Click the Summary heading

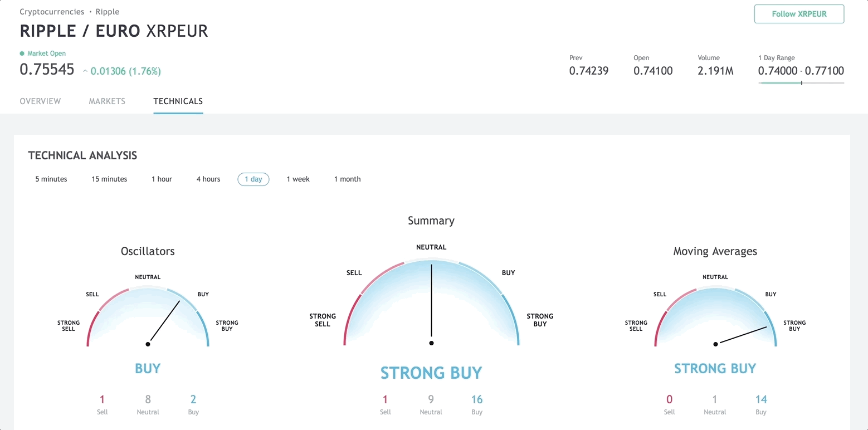pyautogui.click(x=431, y=221)
